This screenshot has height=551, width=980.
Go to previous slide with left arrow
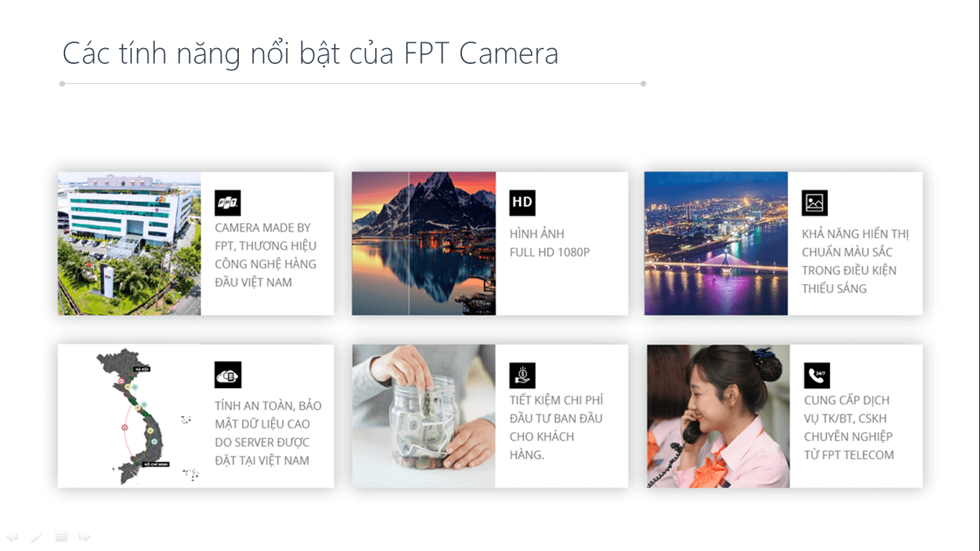point(12,537)
